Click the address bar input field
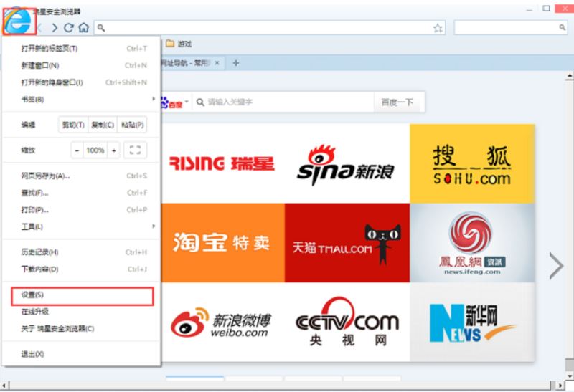574x392 pixels. pyautogui.click(x=270, y=28)
